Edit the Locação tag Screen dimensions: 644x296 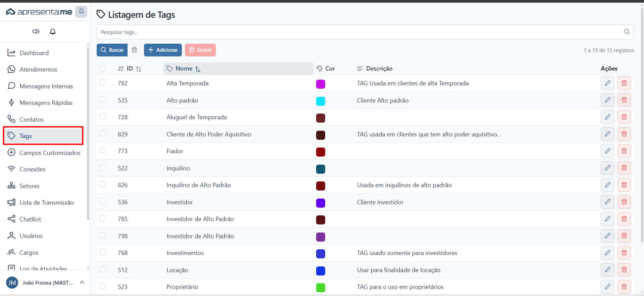point(607,270)
